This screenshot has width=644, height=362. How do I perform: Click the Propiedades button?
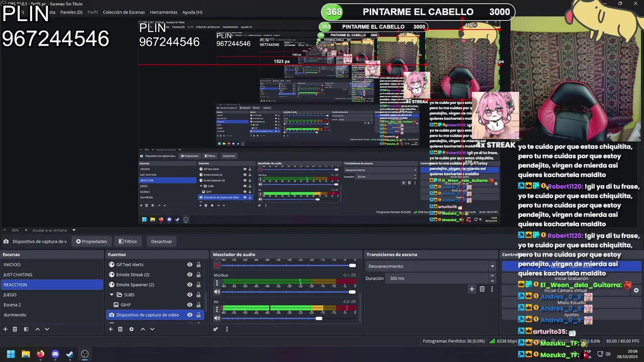[x=92, y=241]
